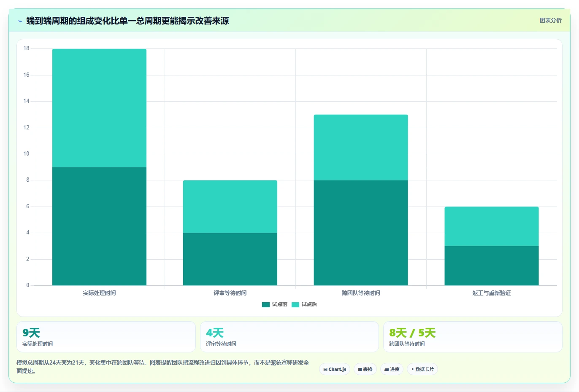
Task: Click the 4天 stat card value
Action: [x=214, y=333]
